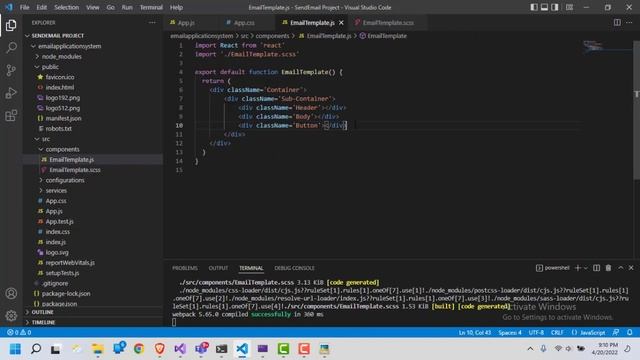Open the Source Control view
Viewport: 640px width, 360px height.
[11, 70]
